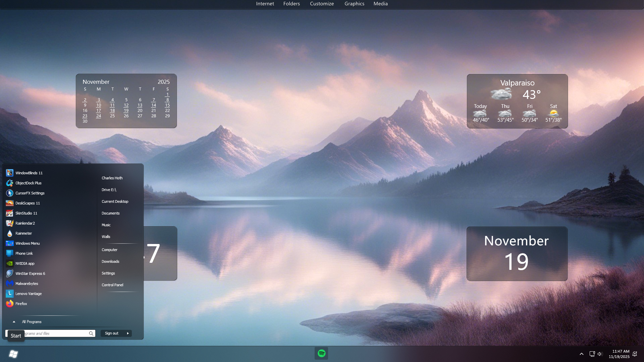Open Control Panel link

click(112, 285)
